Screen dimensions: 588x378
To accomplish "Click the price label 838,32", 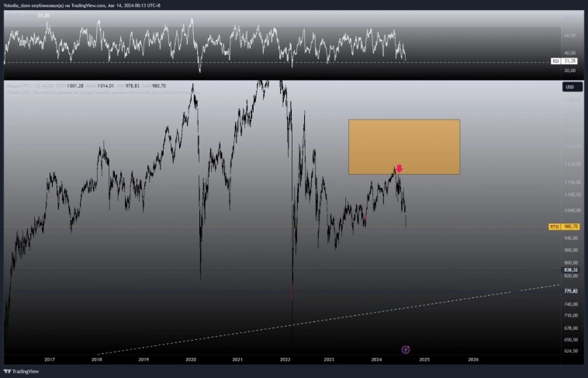I will [571, 270].
